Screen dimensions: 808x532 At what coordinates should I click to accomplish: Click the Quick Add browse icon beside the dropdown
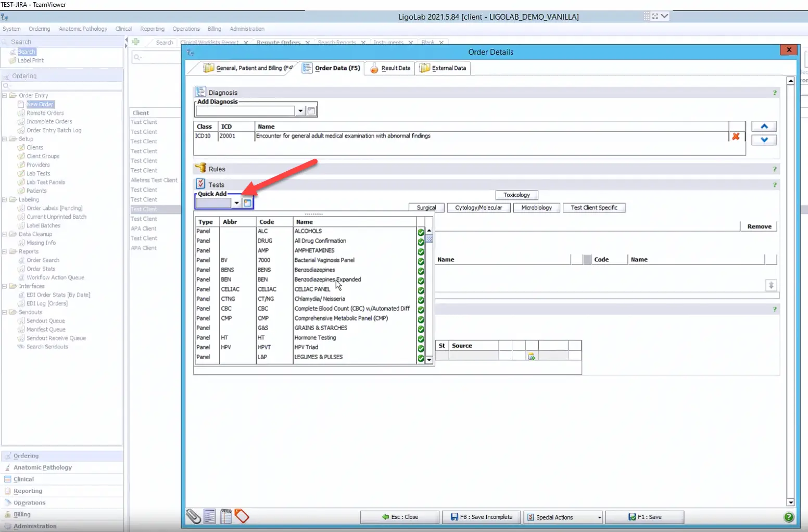click(247, 203)
